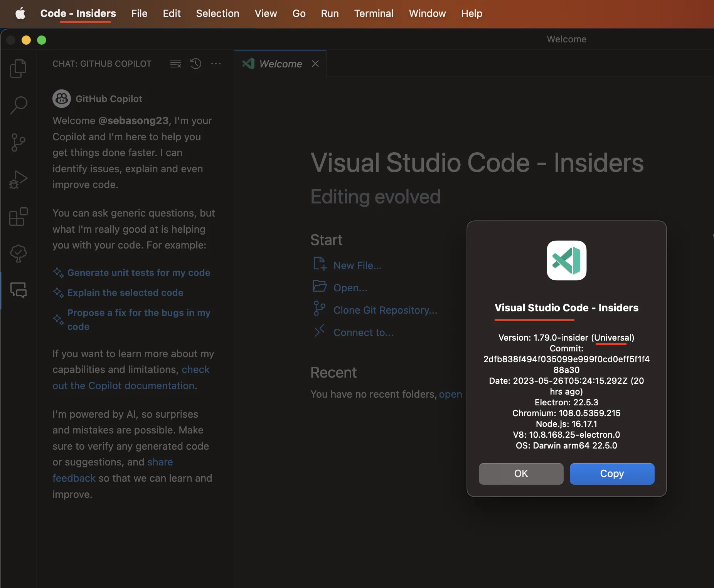Click Generate unit tests for my code
Image resolution: width=714 pixels, height=588 pixels.
(x=139, y=273)
